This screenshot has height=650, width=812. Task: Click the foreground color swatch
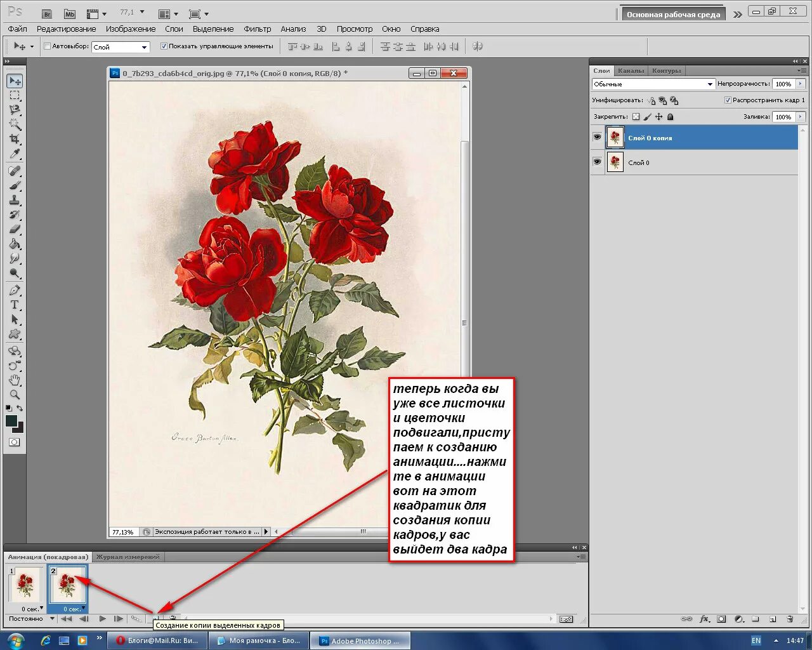[x=11, y=421]
